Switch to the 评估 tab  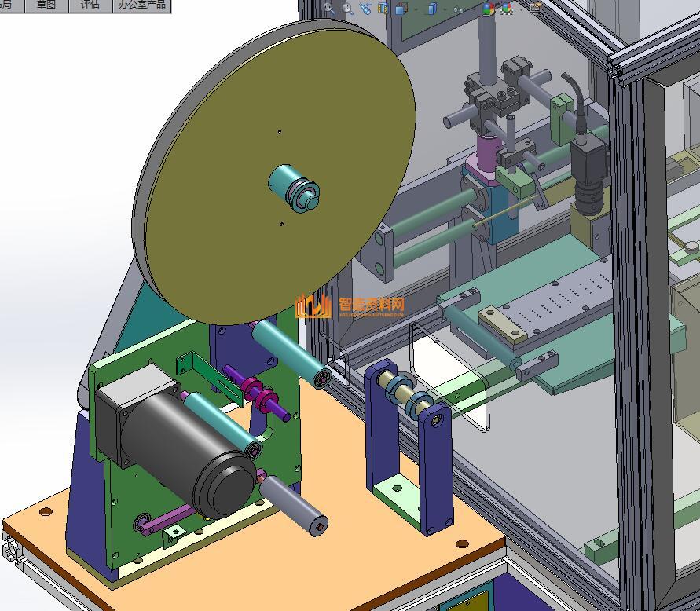(90, 5)
